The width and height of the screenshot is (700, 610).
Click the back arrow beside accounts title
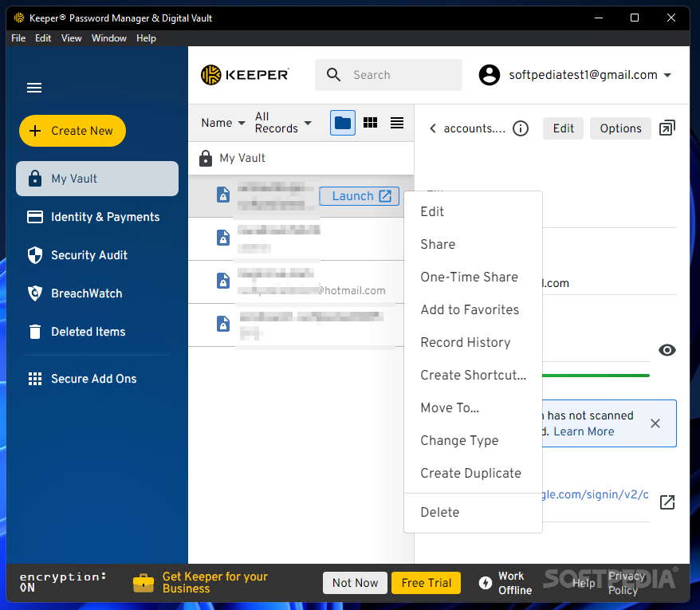(x=433, y=128)
